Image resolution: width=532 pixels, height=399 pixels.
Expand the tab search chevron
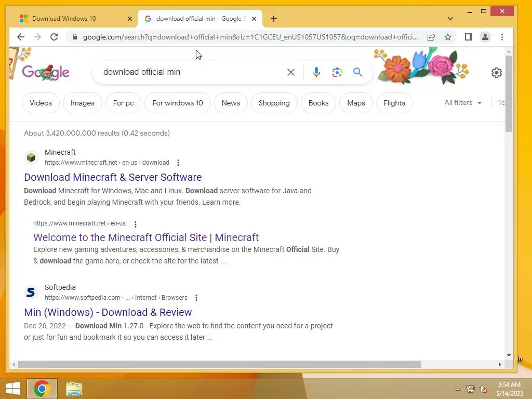tap(450, 19)
